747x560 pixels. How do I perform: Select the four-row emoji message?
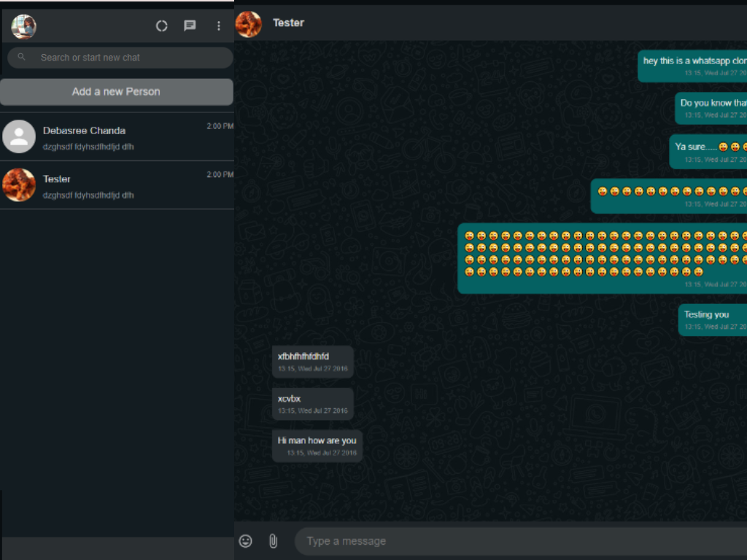(x=602, y=258)
